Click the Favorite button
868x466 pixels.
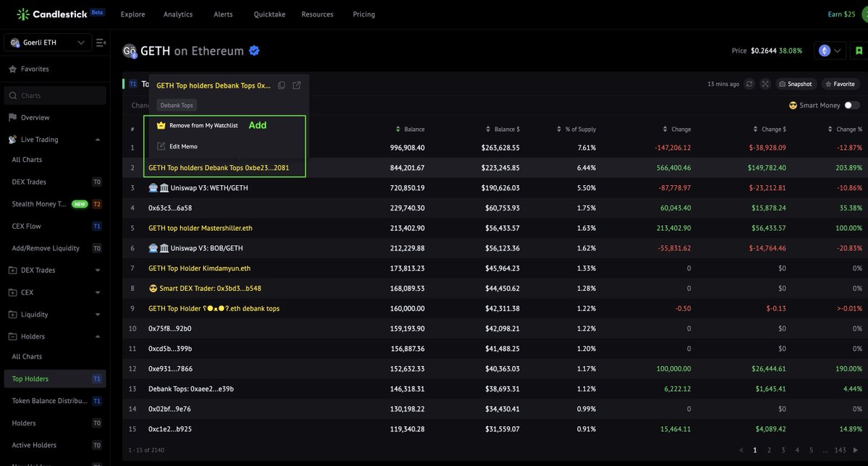pyautogui.click(x=839, y=84)
